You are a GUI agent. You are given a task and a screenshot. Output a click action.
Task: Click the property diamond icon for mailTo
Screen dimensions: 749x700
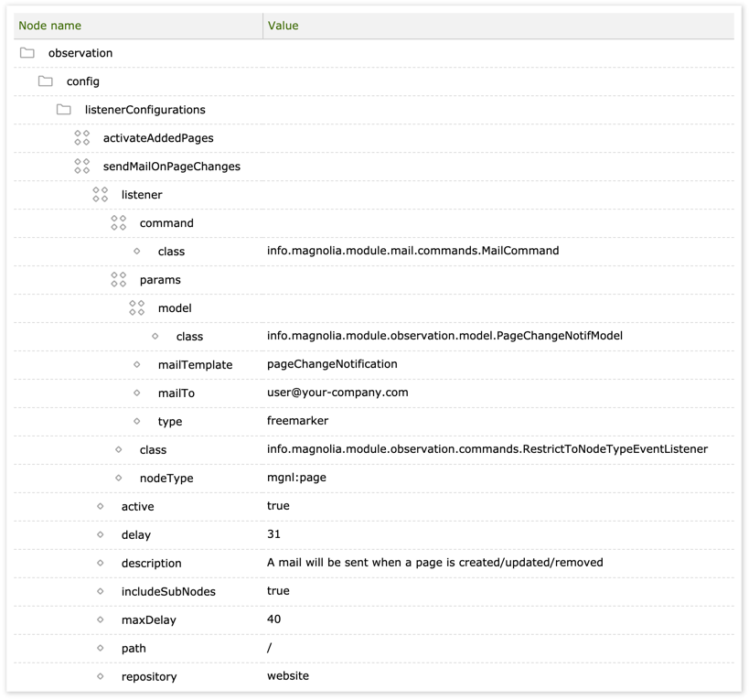[137, 393]
